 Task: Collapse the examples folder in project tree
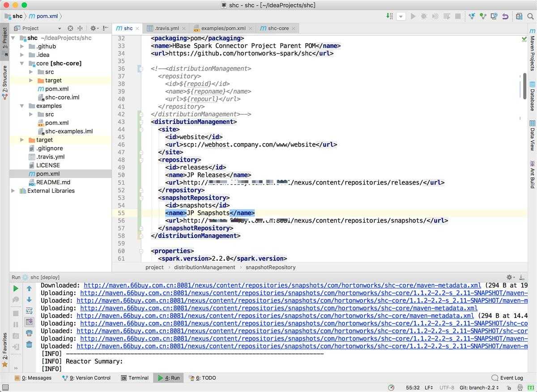point(22,106)
